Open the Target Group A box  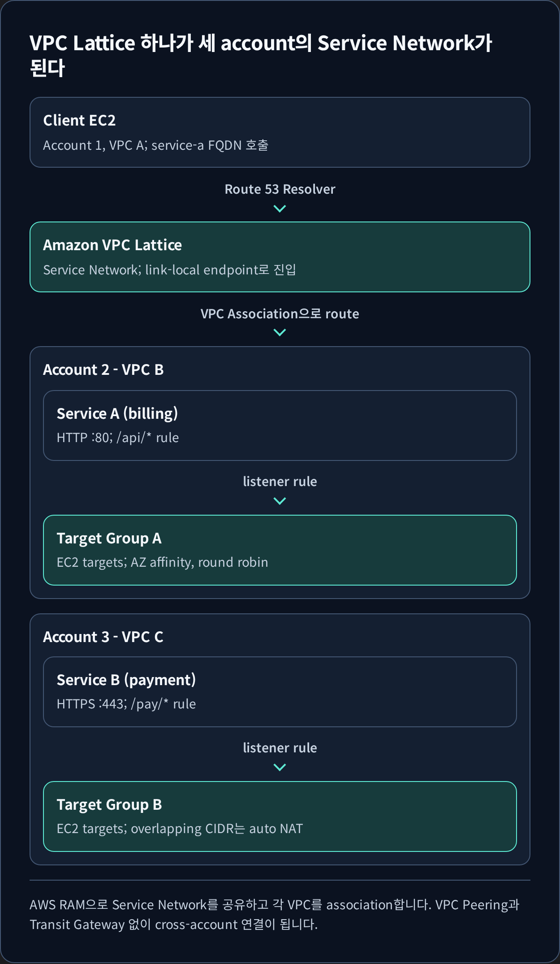pyautogui.click(x=280, y=550)
